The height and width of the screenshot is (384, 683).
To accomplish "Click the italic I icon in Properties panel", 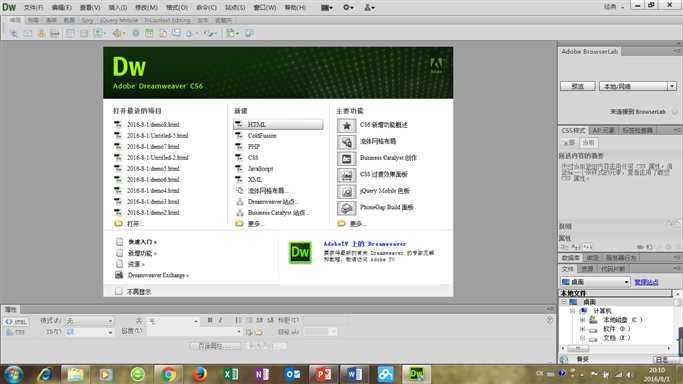I will 220,320.
